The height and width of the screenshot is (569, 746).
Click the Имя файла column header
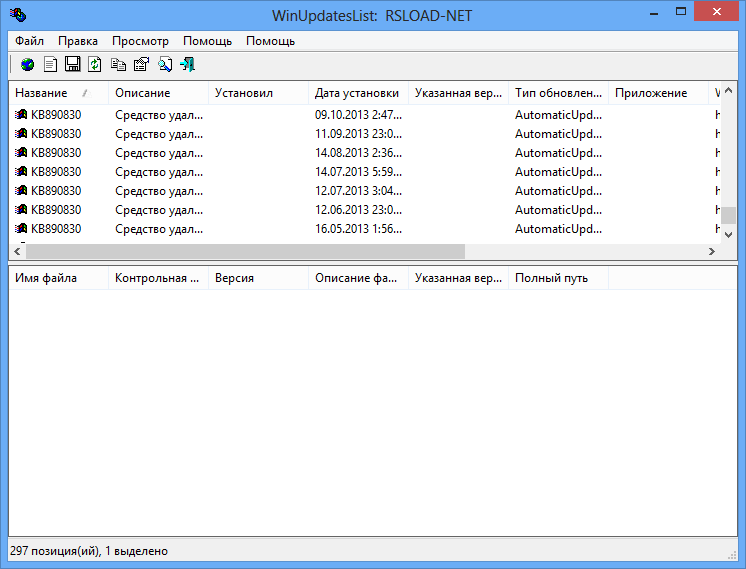coord(59,278)
